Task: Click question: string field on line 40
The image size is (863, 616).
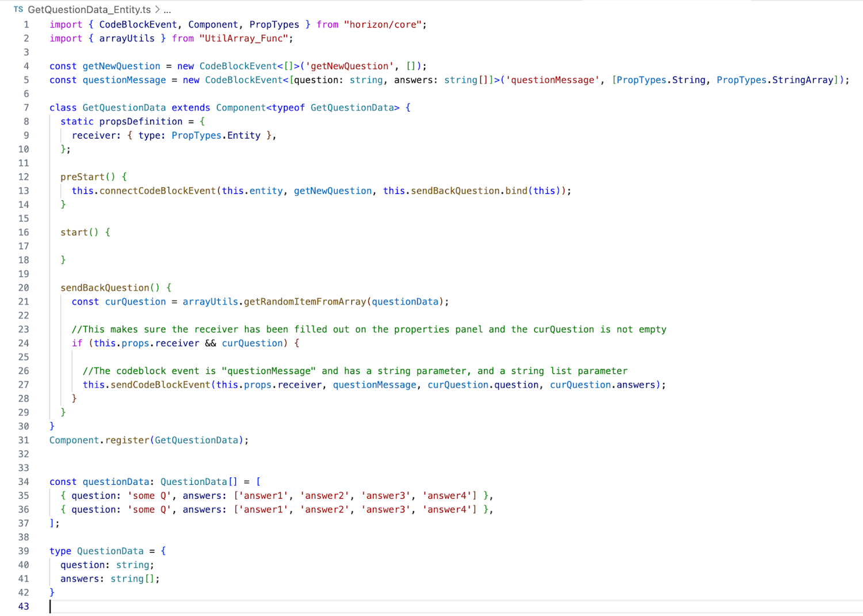Action: click(108, 565)
